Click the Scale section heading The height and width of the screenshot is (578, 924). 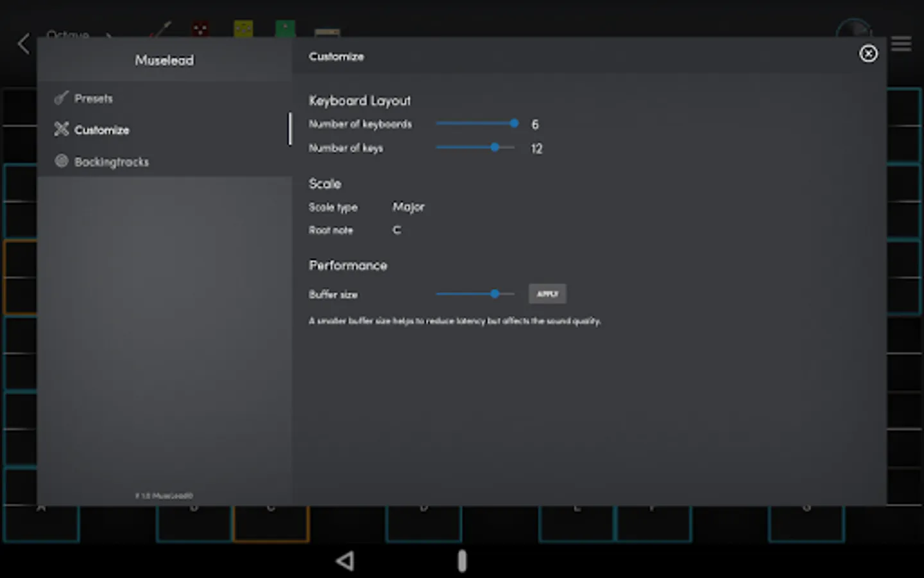pos(325,184)
